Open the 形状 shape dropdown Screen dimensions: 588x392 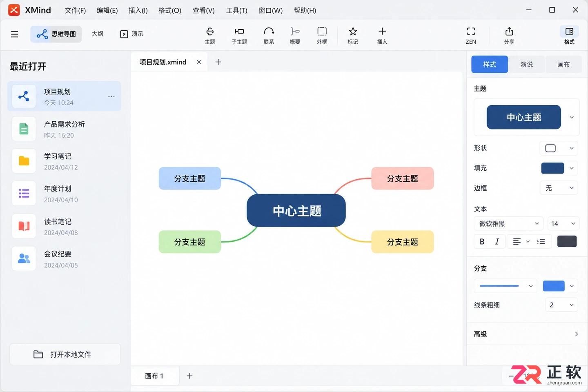pos(559,148)
